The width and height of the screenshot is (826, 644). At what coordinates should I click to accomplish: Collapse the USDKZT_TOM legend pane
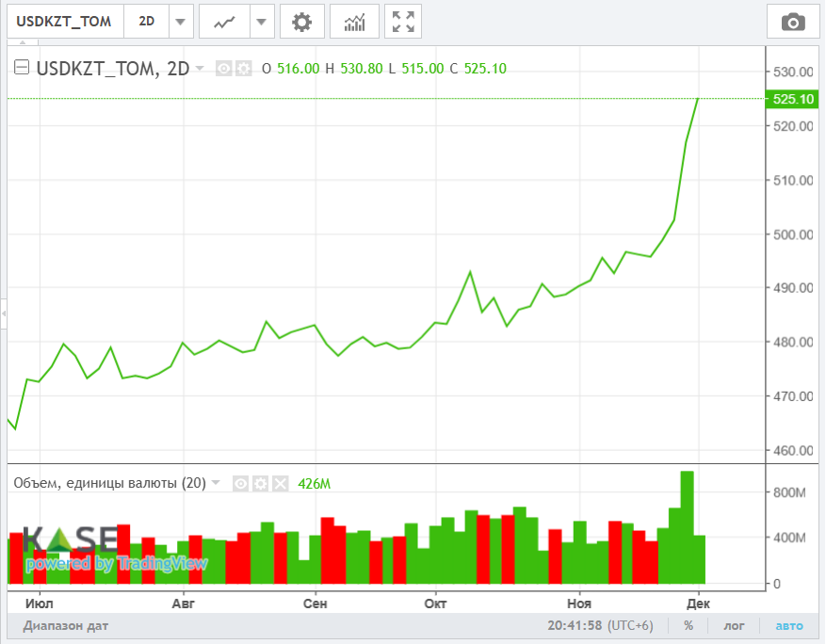22,68
